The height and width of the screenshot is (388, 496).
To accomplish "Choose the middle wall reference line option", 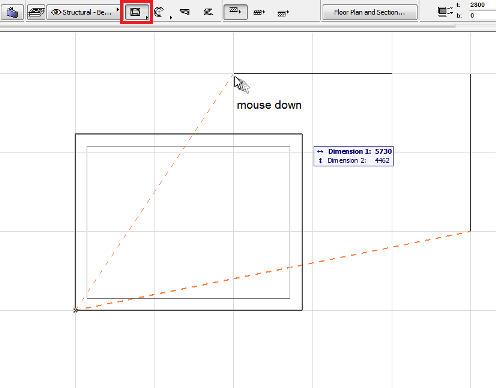I will 259,13.
